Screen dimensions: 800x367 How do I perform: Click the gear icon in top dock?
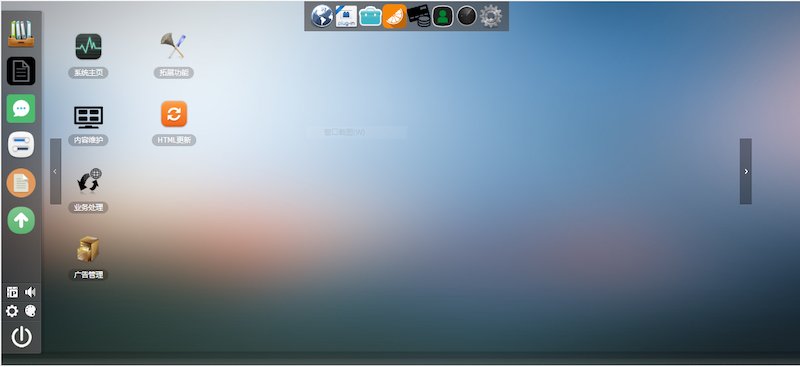click(491, 16)
